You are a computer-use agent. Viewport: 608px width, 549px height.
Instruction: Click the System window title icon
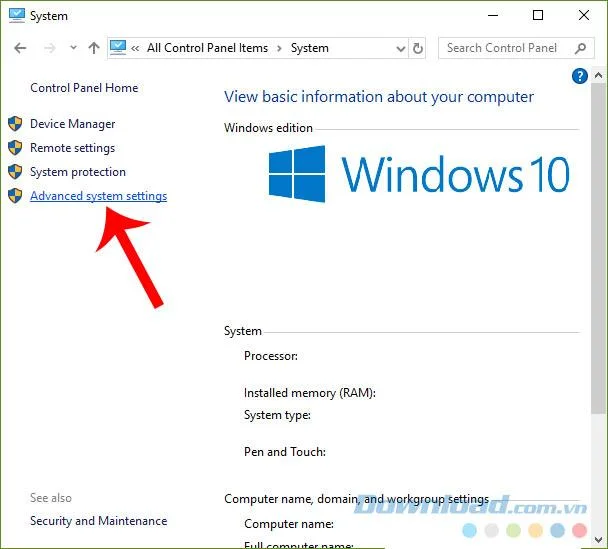click(17, 16)
